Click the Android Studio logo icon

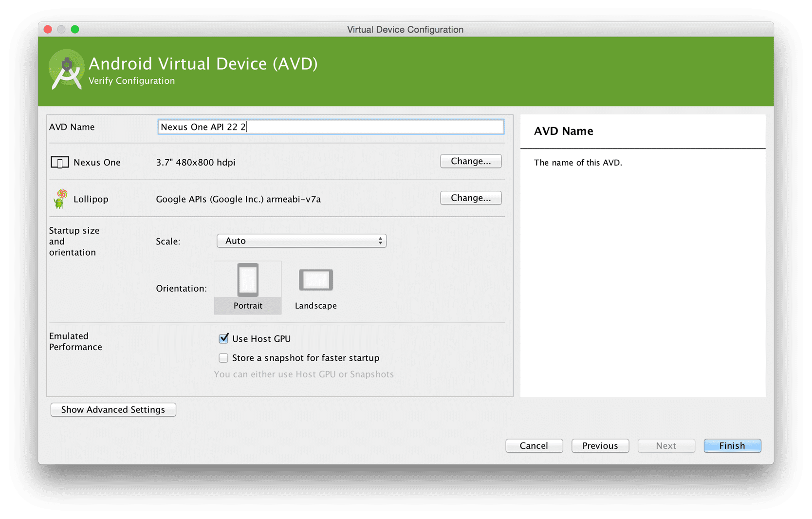pos(66,70)
